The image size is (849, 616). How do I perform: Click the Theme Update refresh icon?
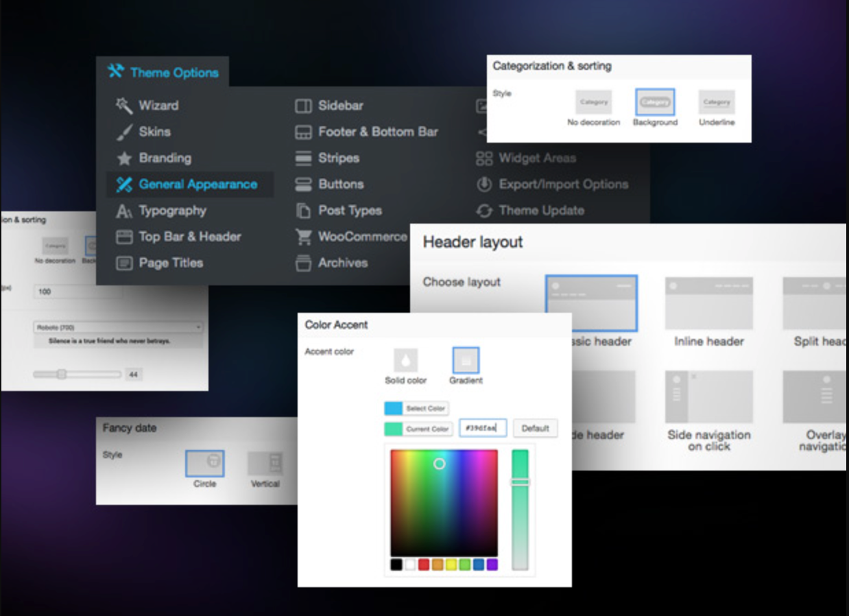[x=484, y=211]
